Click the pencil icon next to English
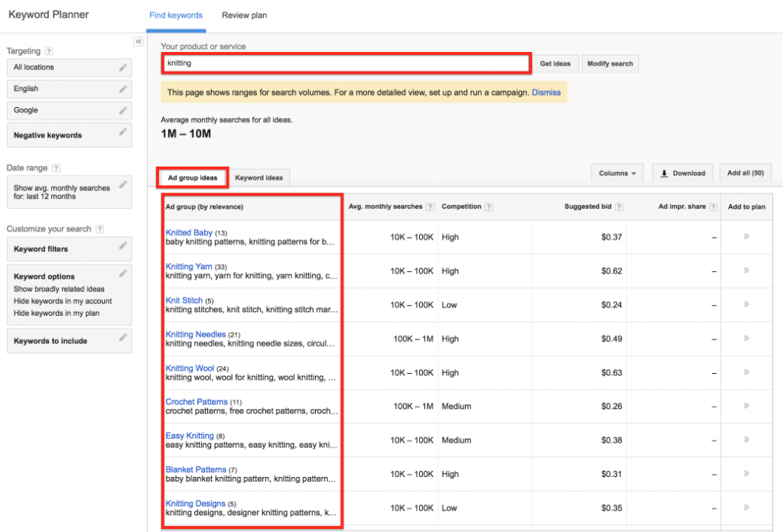Image resolution: width=783 pixels, height=532 pixels. tap(123, 89)
